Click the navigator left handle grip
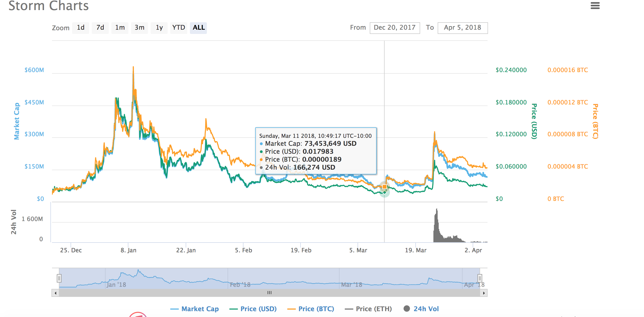The width and height of the screenshot is (644, 317). click(59, 278)
